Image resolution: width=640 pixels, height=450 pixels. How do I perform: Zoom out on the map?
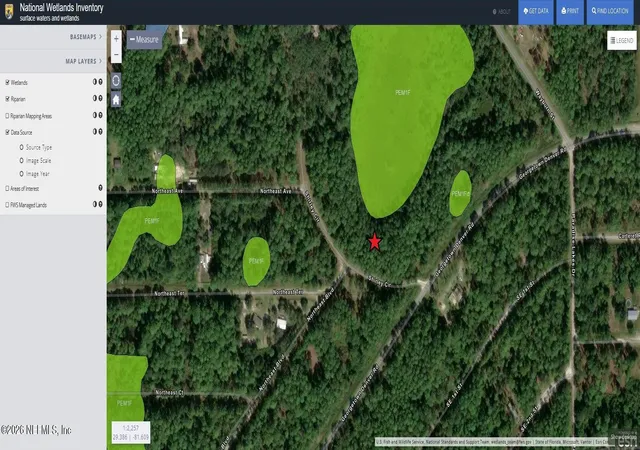pyautogui.click(x=116, y=55)
